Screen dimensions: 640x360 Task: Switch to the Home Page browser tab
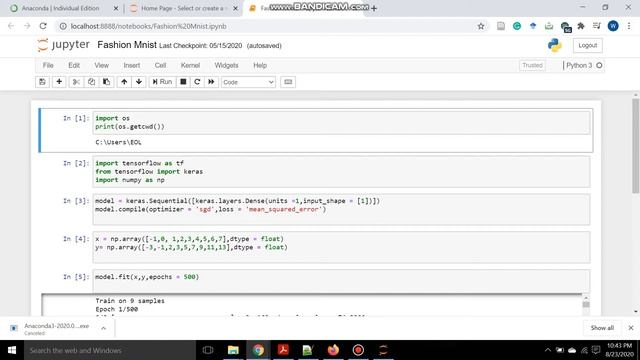(182, 8)
